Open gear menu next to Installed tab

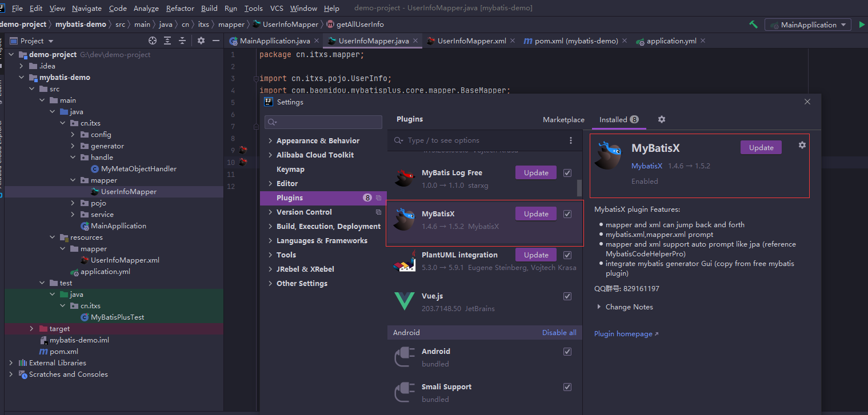coord(662,119)
